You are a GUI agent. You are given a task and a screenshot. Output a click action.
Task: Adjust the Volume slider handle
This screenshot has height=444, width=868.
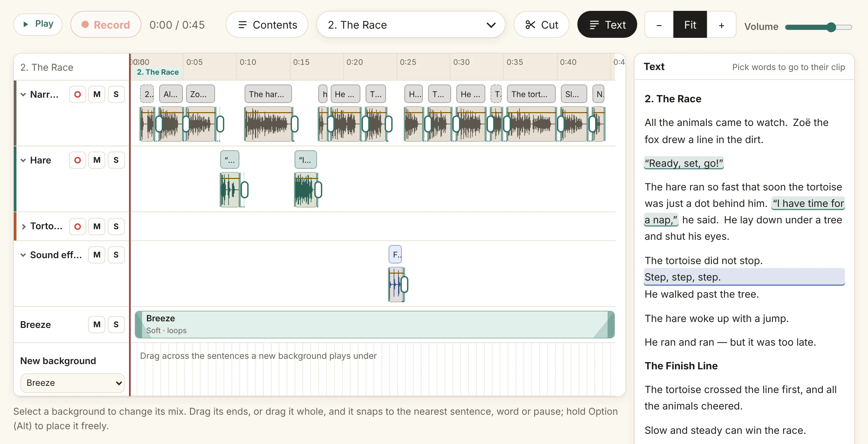point(831,27)
